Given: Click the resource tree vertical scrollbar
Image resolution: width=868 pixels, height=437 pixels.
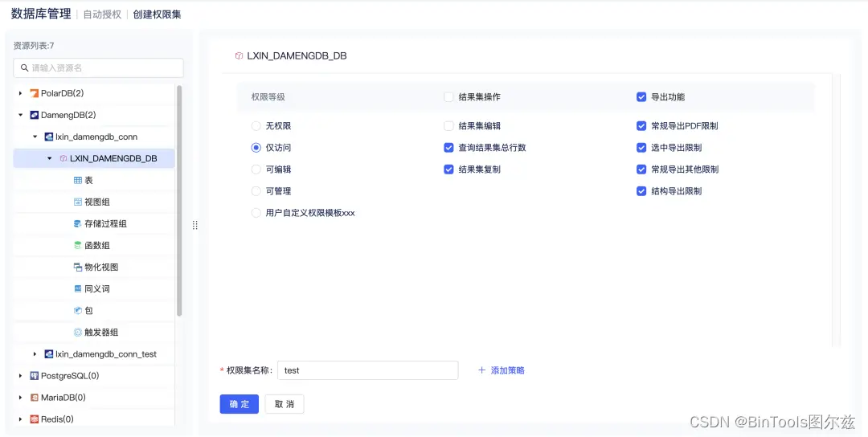Looking at the screenshot, I should tap(178, 200).
